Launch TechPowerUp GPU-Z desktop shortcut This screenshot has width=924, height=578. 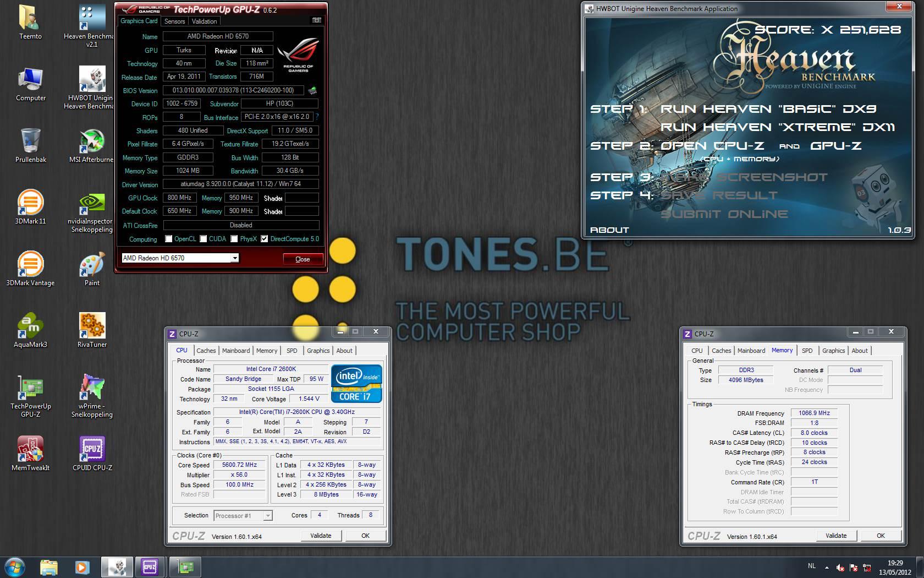(x=30, y=396)
